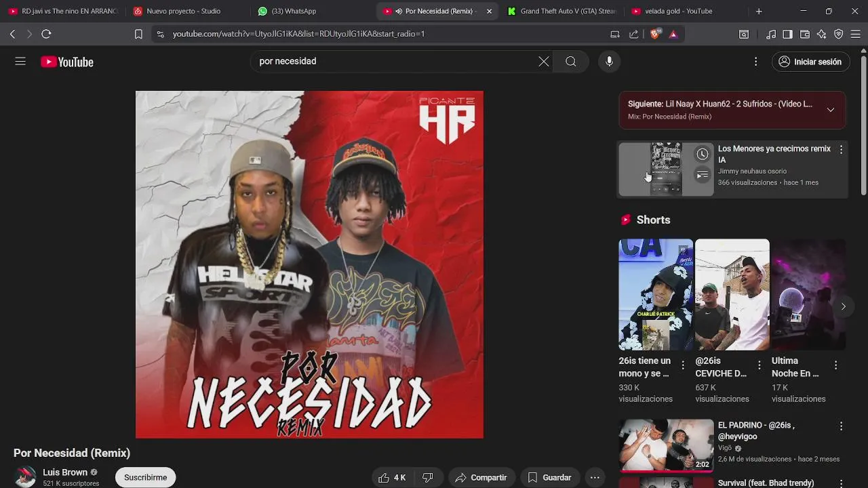The height and width of the screenshot is (488, 868).
Task: Open '@26is CEVICHE' short thumbnail
Action: point(732,294)
